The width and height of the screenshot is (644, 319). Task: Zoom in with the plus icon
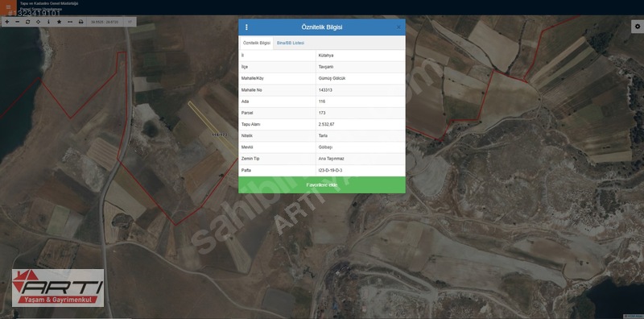[6, 22]
